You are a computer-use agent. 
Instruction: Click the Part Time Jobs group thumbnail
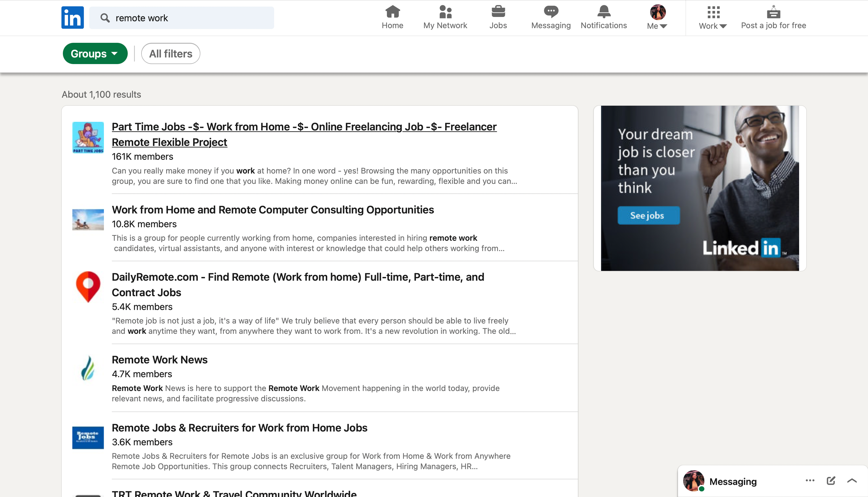tap(88, 138)
